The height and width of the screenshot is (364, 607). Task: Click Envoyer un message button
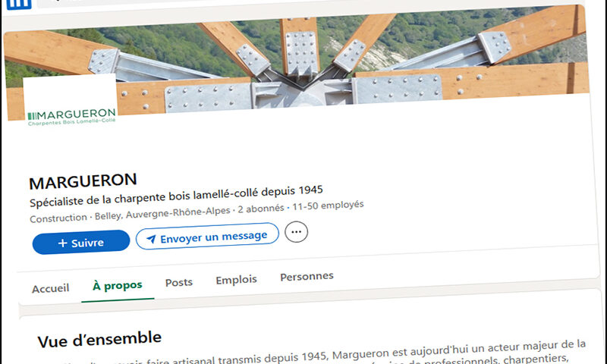pos(207,237)
